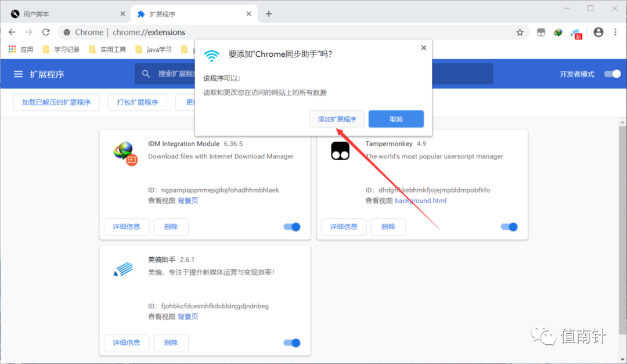627x364 pixels.
Task: Click the 扩展程序 page title
Action: pos(47,74)
